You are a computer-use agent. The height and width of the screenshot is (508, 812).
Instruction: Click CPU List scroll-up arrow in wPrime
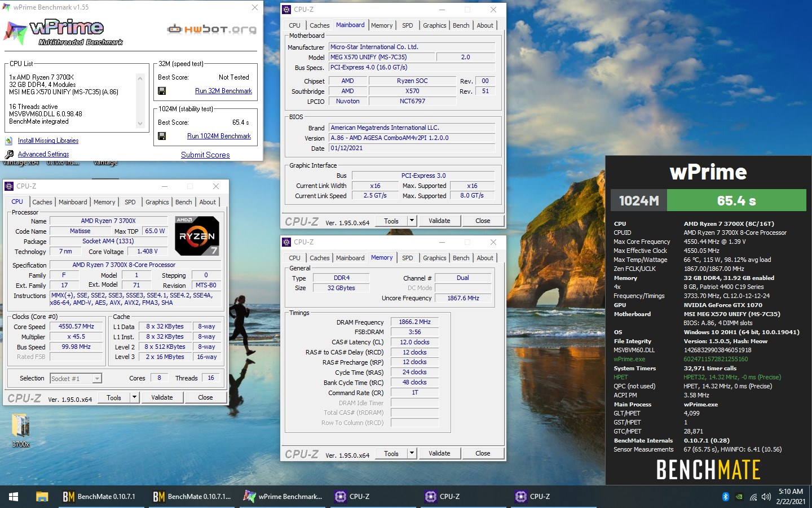pos(140,78)
